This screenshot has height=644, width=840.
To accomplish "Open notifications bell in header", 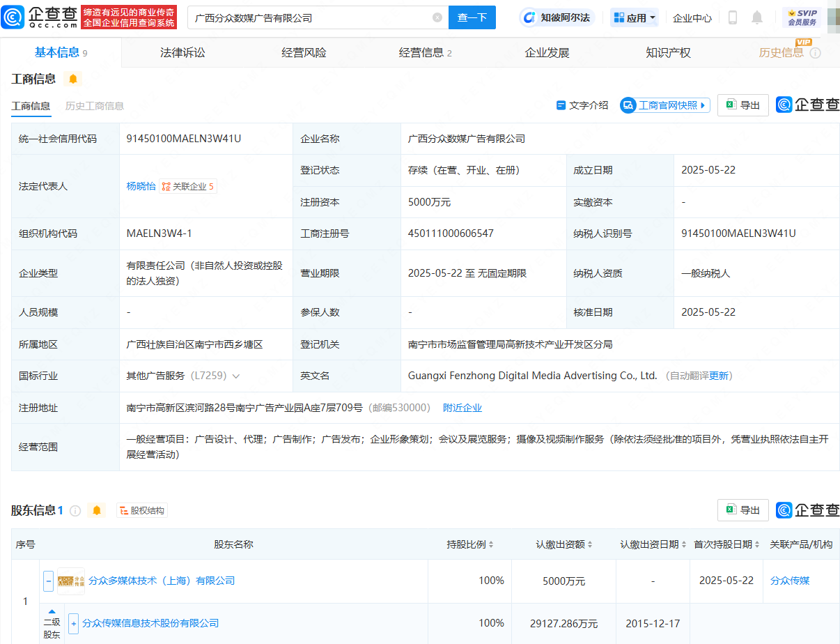I will tap(757, 17).
